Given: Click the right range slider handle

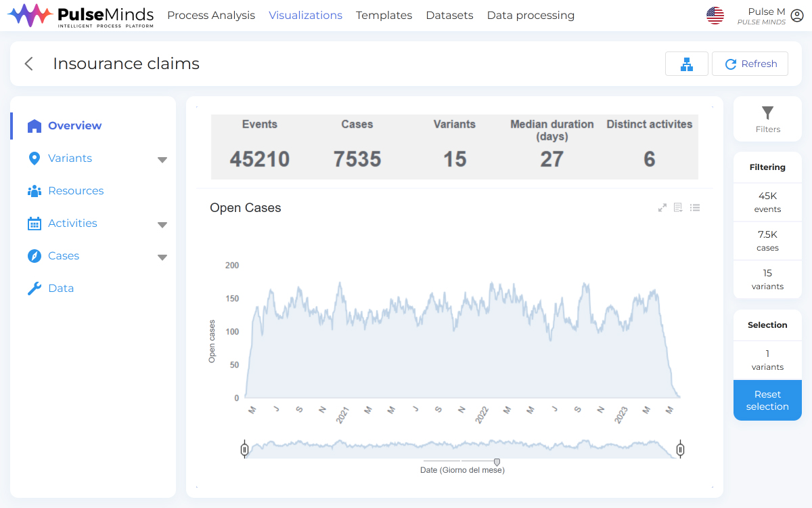Looking at the screenshot, I should coord(681,449).
